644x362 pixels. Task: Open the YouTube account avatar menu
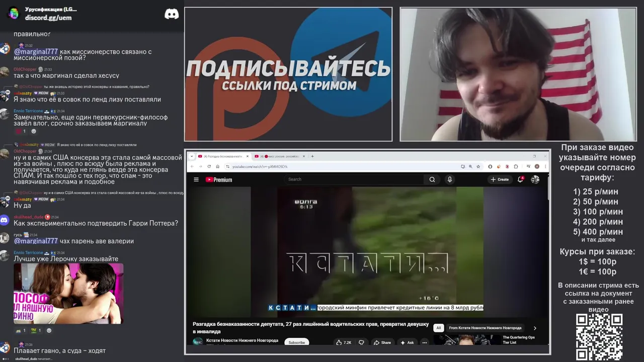coord(535,179)
